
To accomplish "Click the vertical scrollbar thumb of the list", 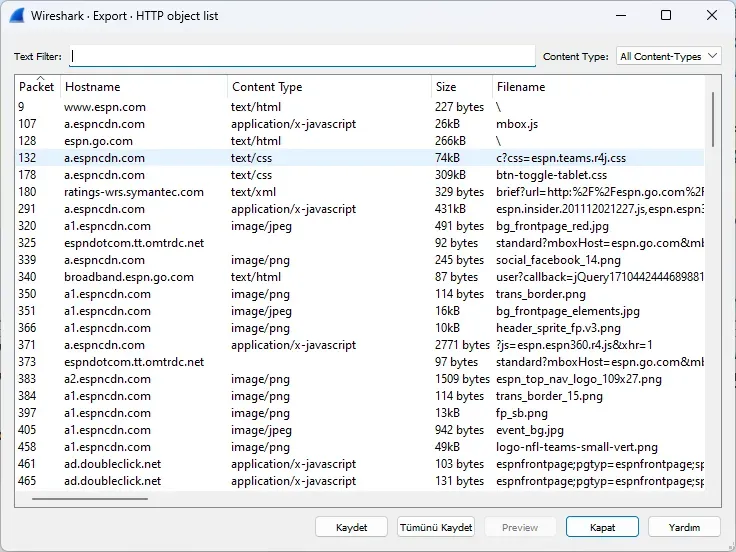I will click(x=713, y=119).
